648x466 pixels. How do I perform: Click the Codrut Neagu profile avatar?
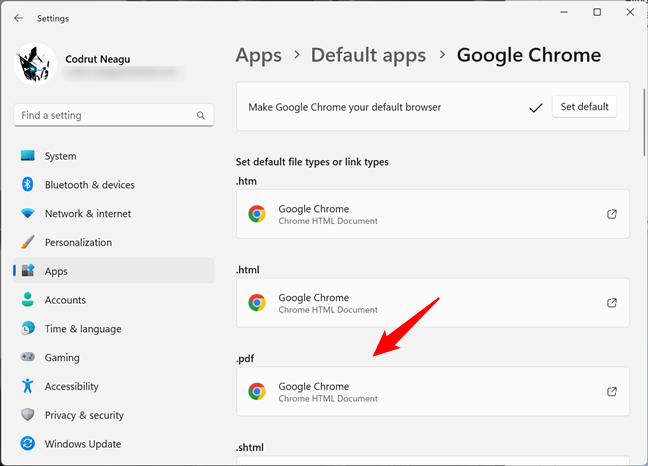[x=36, y=64]
